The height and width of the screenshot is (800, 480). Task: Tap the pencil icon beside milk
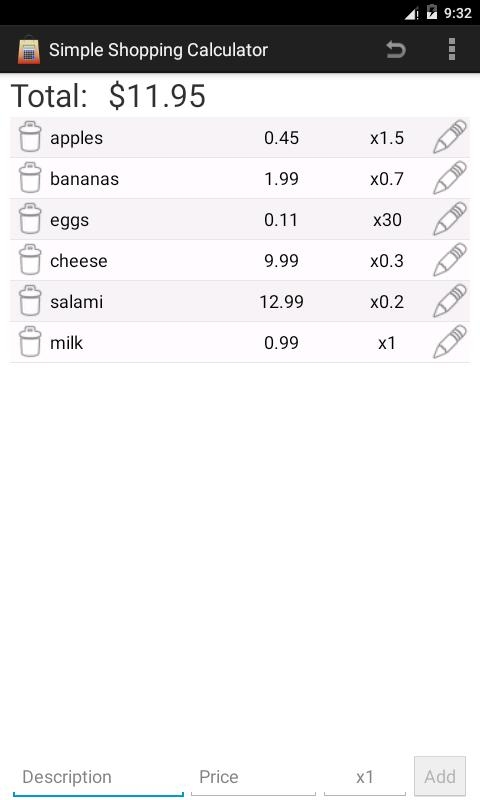449,342
